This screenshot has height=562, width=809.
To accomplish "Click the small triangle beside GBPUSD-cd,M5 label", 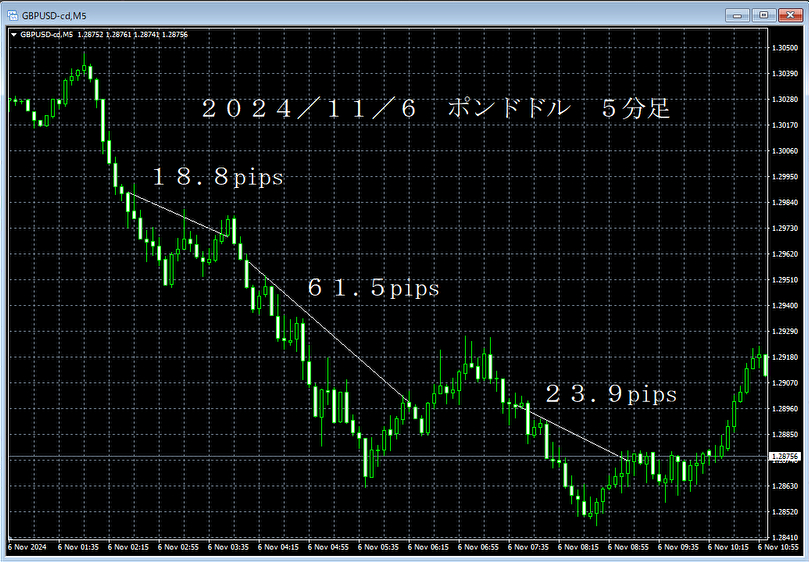I will click(x=14, y=35).
